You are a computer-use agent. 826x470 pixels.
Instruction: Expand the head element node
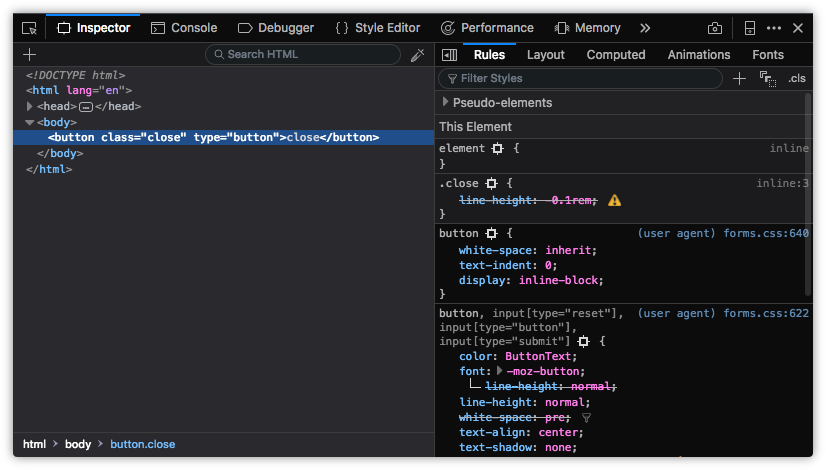(31, 106)
